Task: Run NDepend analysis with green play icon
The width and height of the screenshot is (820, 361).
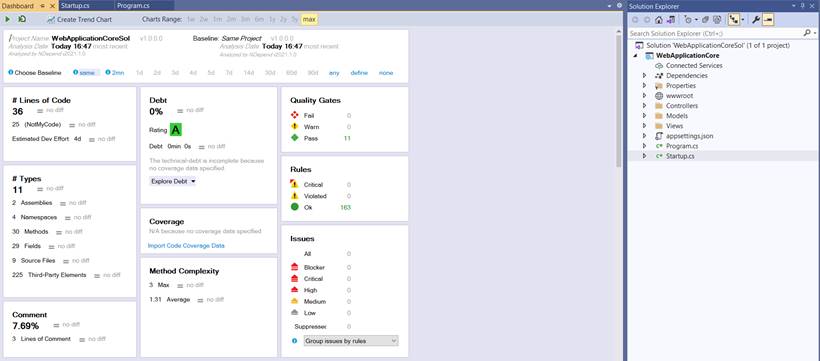Action: [7, 19]
